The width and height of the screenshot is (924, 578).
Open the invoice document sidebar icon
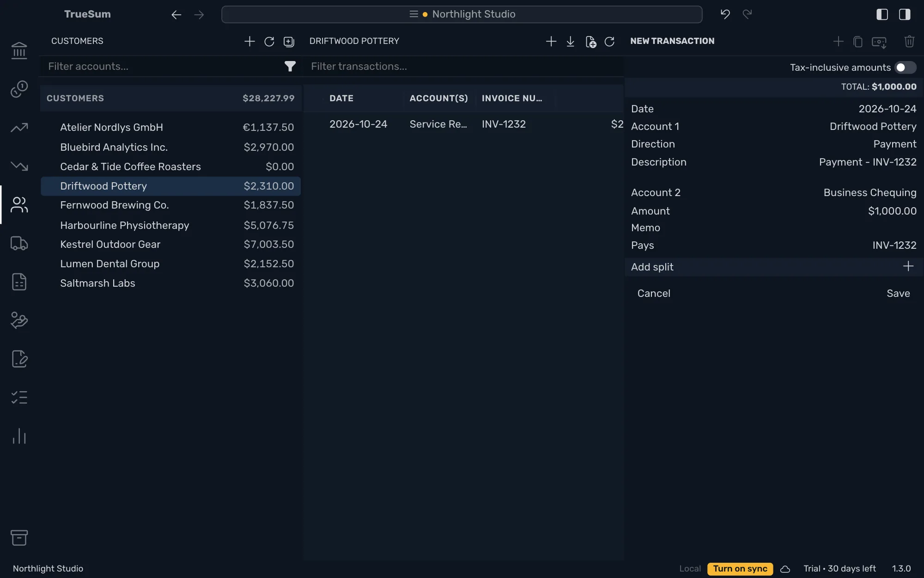19,282
